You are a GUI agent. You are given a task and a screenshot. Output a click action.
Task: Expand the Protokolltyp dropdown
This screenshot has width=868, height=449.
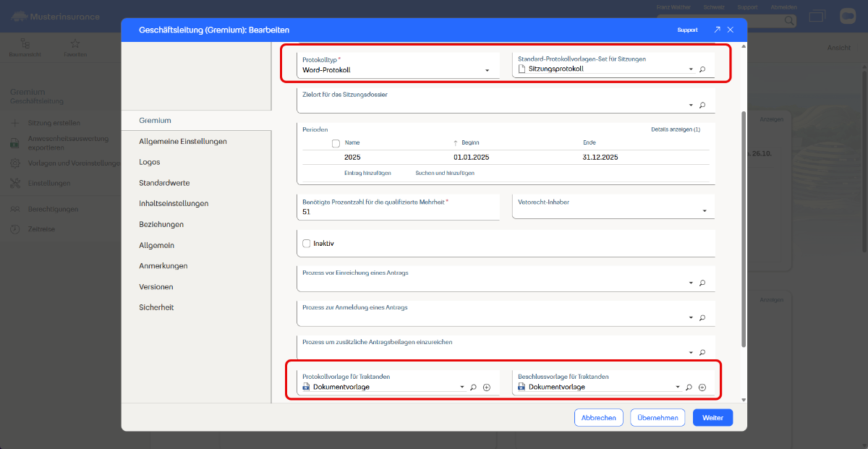[487, 70]
